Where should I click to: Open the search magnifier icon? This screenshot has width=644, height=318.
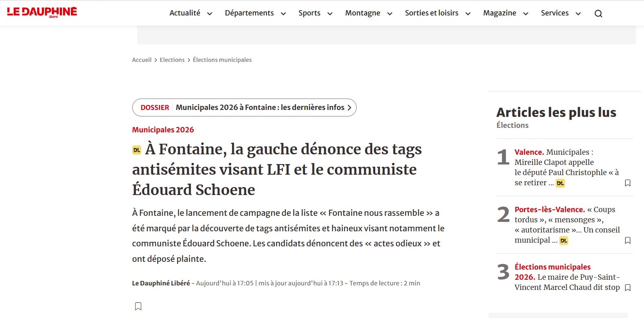[598, 13]
